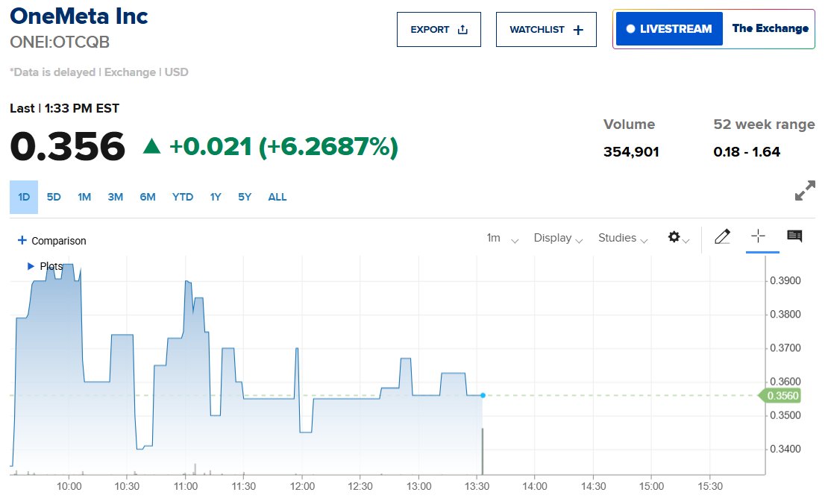Expand the chart to fullscreen with arrows icon
This screenshot has width=828, height=504.
tap(804, 191)
